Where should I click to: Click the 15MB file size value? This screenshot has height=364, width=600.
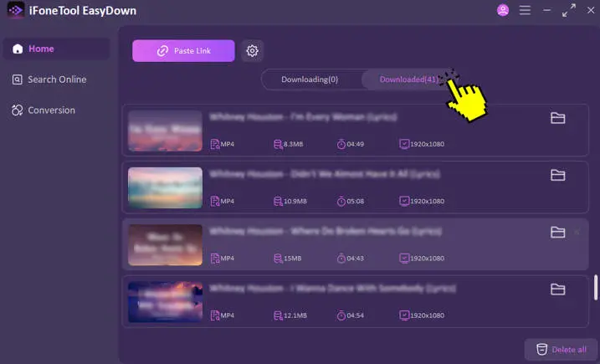tap(292, 259)
